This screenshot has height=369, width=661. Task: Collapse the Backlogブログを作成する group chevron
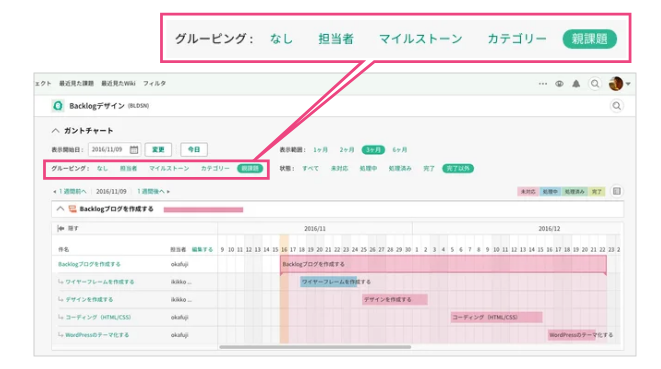tap(60, 209)
